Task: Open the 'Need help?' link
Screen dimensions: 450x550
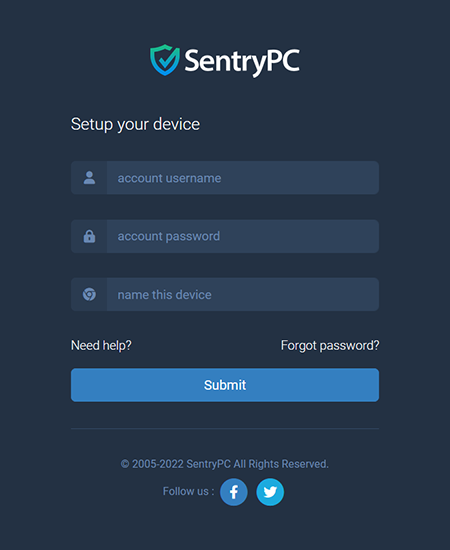Action: pos(101,346)
